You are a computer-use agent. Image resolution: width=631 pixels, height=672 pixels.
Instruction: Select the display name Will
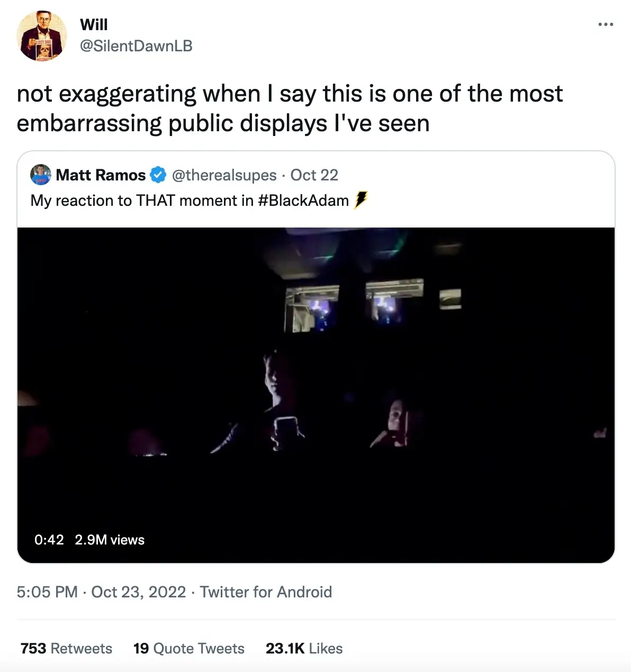pos(94,23)
